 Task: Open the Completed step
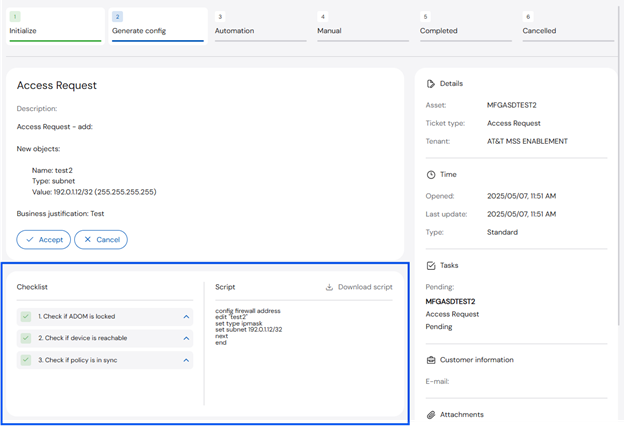[466, 26]
